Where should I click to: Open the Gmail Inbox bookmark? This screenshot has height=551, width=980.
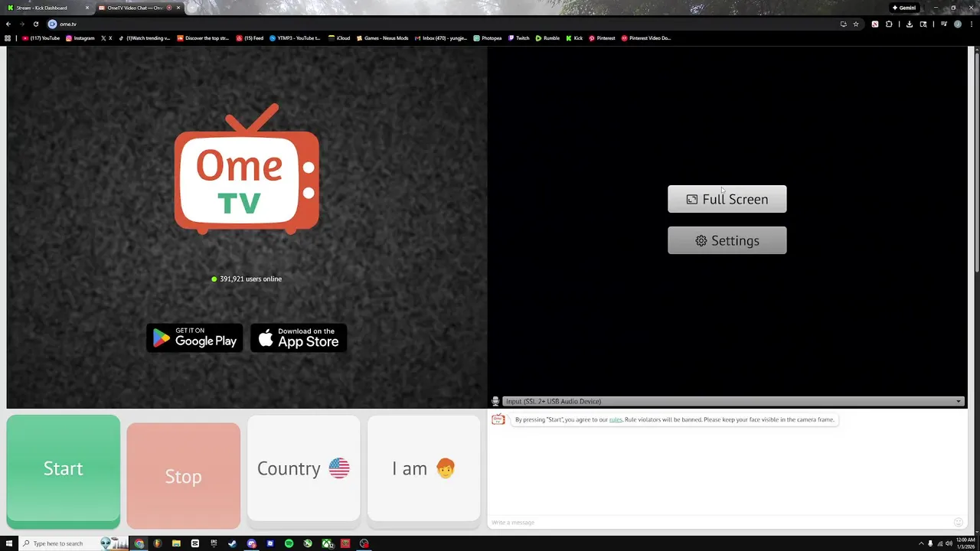[x=440, y=37]
